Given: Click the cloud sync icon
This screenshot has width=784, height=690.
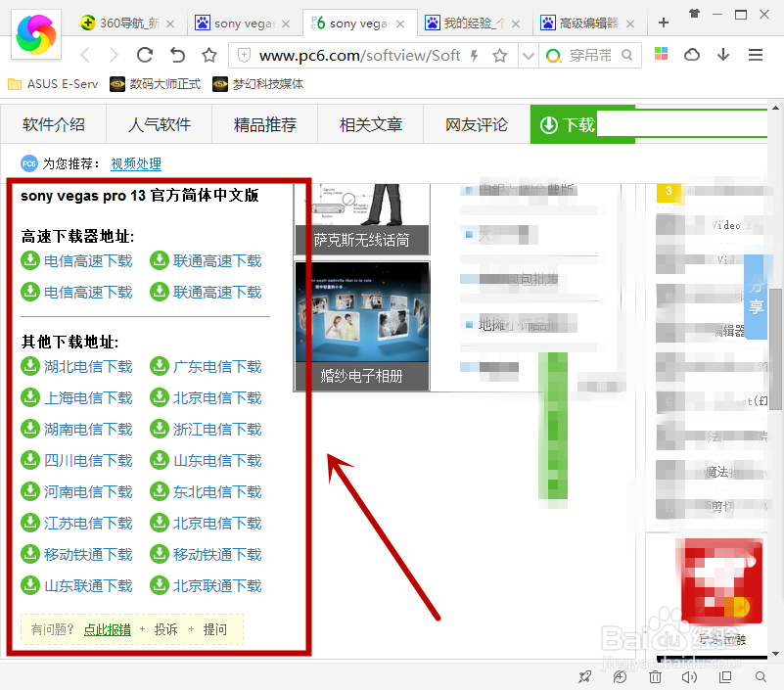Looking at the screenshot, I should (x=692, y=55).
